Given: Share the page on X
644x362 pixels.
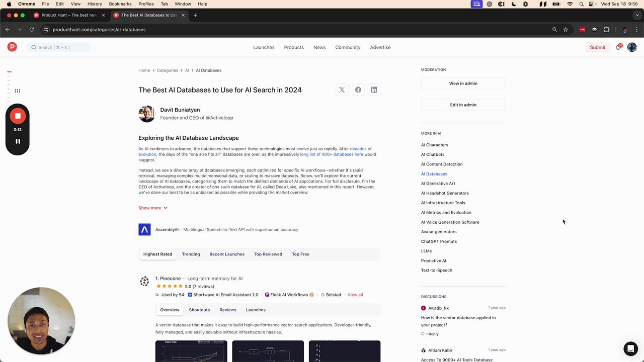Looking at the screenshot, I should 342,90.
